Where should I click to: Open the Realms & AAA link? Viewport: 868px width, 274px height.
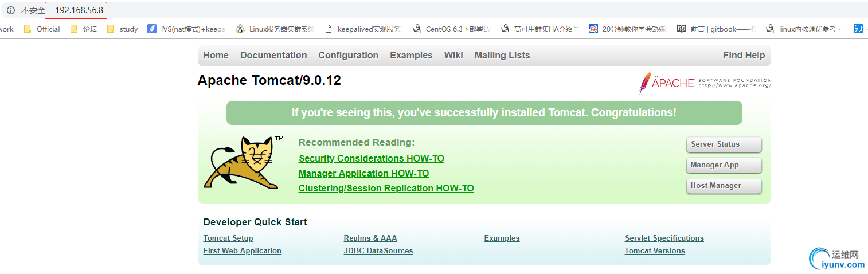click(x=370, y=238)
